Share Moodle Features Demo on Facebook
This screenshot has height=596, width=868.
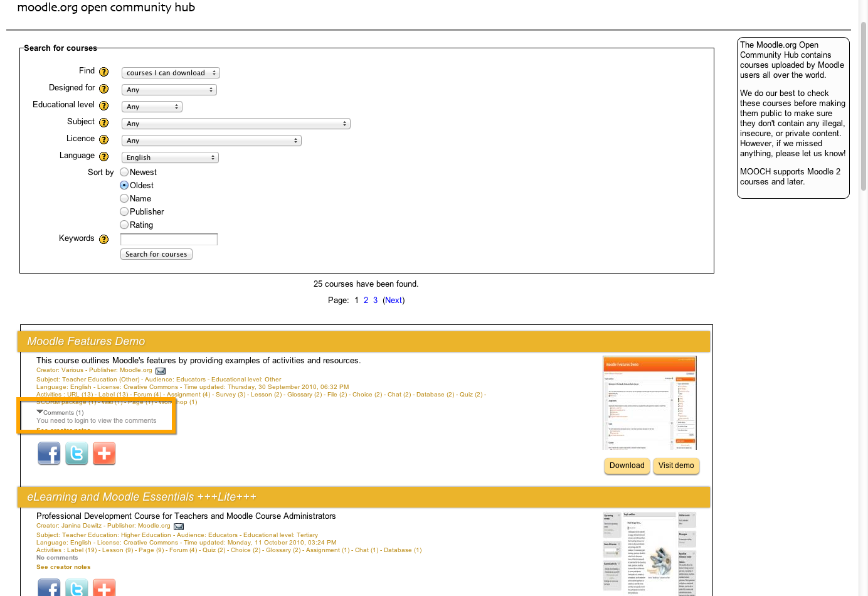click(49, 454)
